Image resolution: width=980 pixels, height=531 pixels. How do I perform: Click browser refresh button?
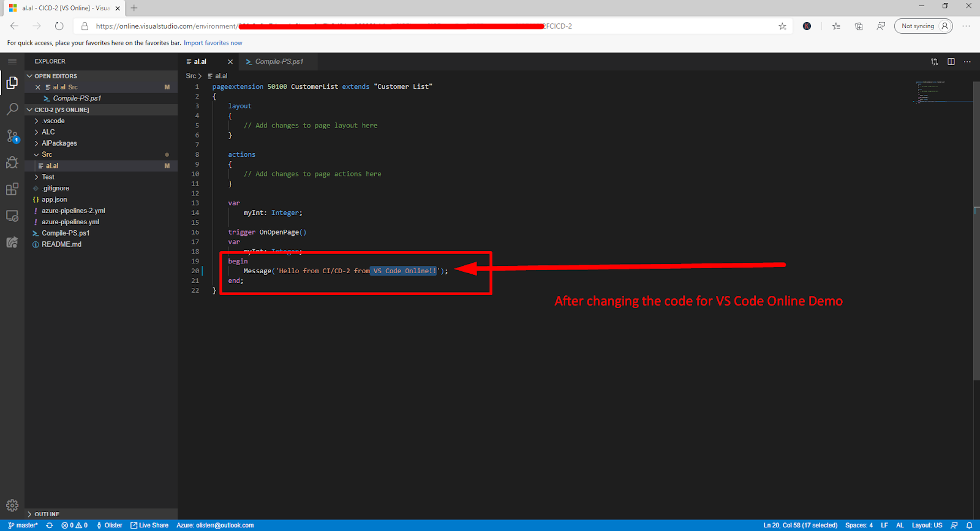[x=59, y=26]
